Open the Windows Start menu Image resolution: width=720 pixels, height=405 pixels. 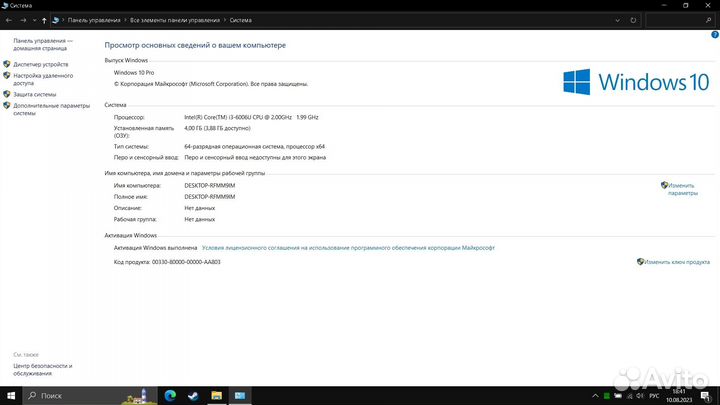[x=9, y=396]
